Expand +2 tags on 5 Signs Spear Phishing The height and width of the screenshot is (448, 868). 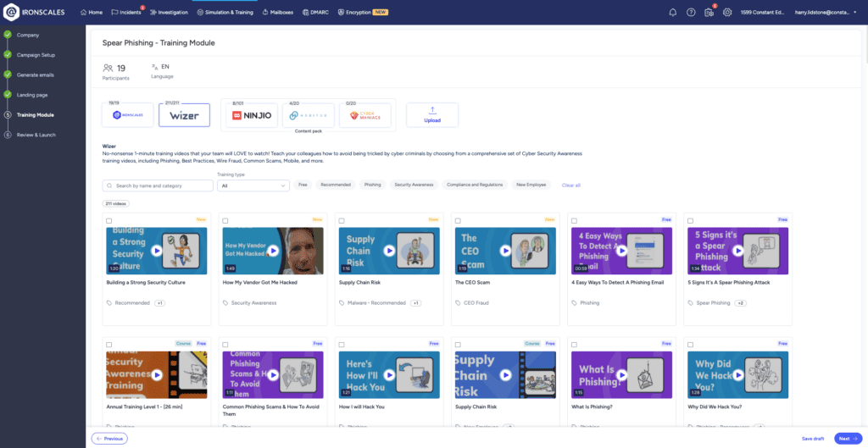point(740,303)
